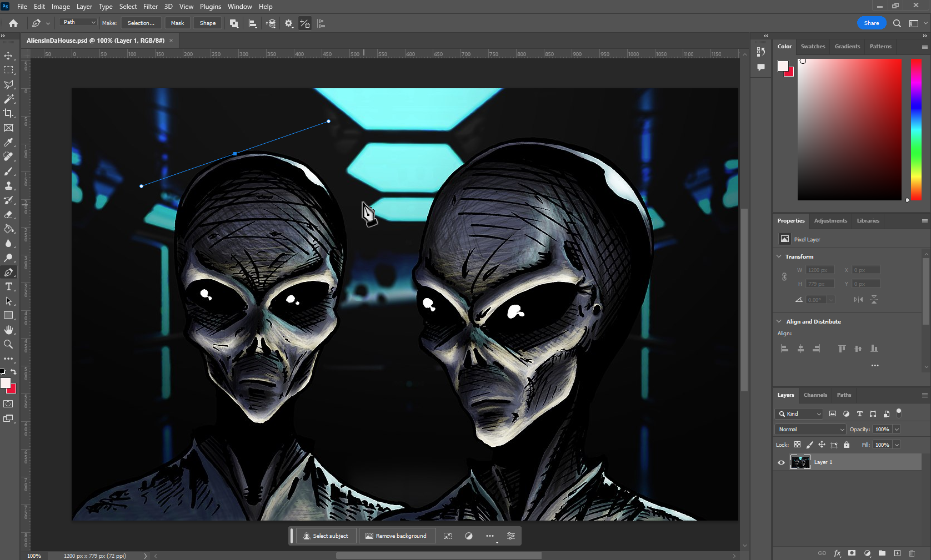
Task: Select the Dodge tool
Action: click(8, 258)
